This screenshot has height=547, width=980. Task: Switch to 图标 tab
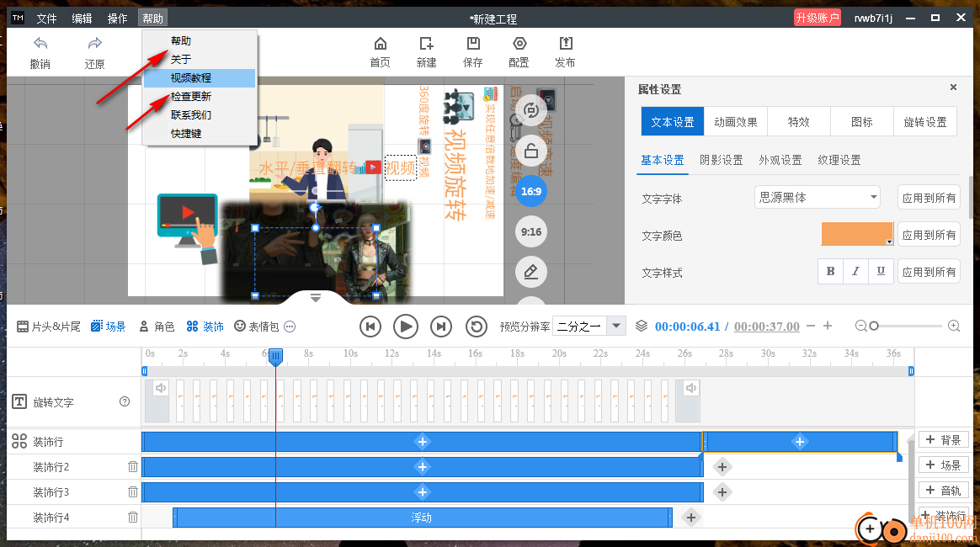coord(862,122)
